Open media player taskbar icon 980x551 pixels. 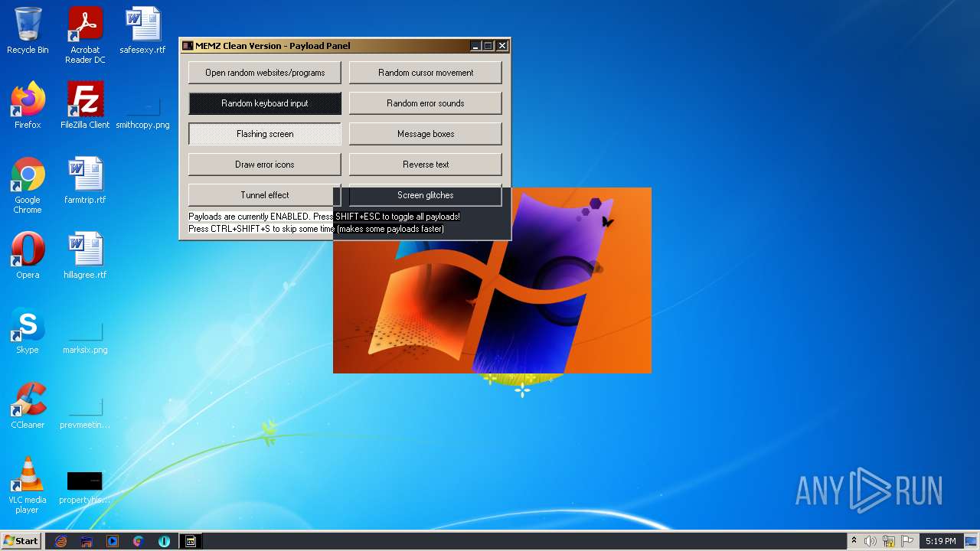pyautogui.click(x=113, y=541)
